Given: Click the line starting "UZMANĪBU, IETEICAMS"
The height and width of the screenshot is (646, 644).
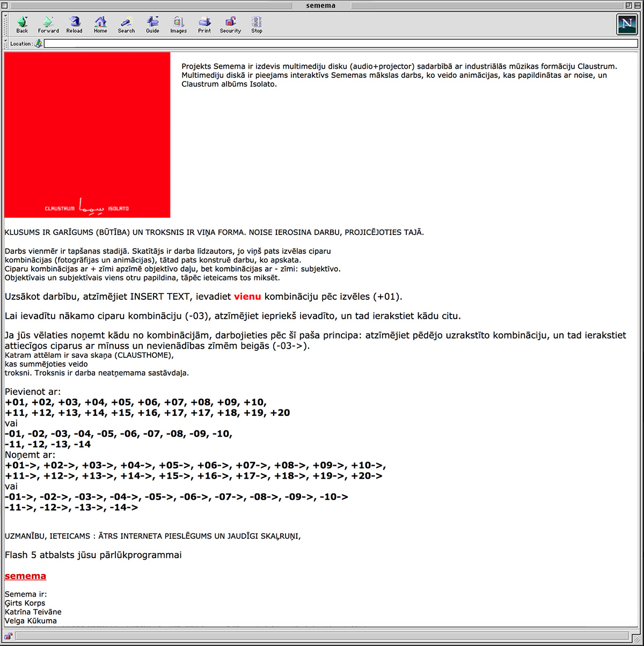Looking at the screenshot, I should click(x=152, y=535).
